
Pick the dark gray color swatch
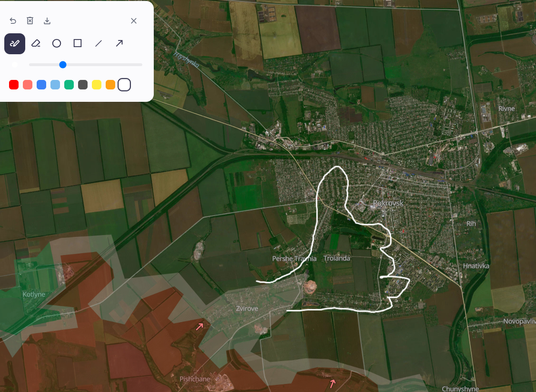(83, 85)
